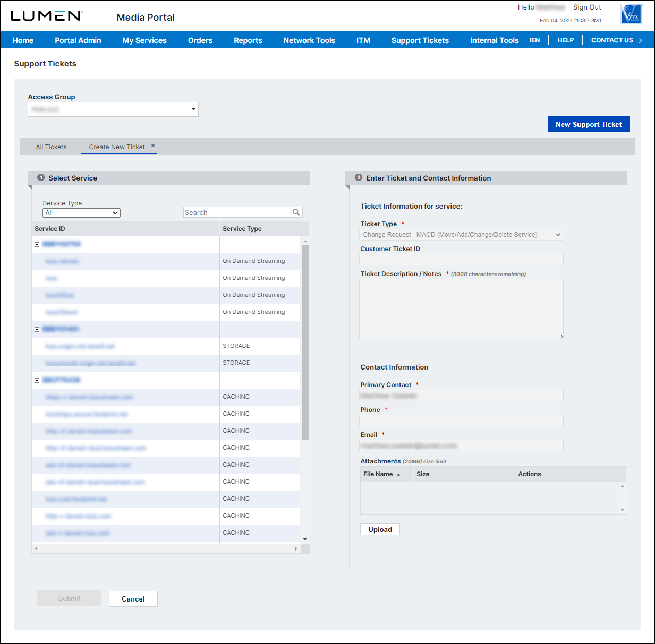655x644 pixels.
Task: Cancel the new ticket
Action: coord(133,599)
